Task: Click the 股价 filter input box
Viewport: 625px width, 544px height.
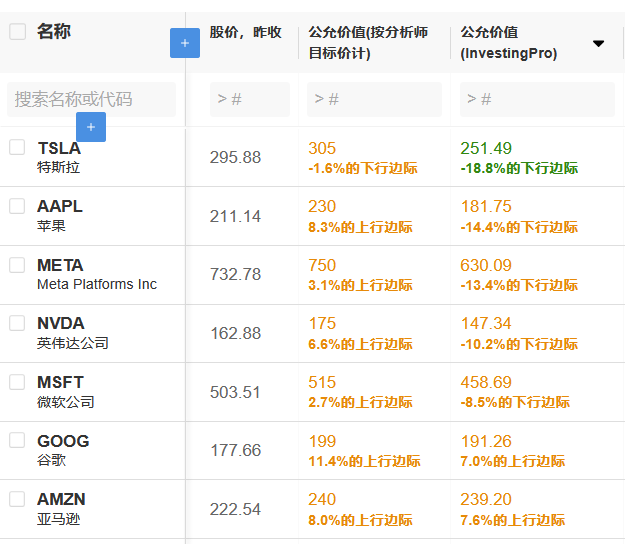Action: tap(250, 100)
